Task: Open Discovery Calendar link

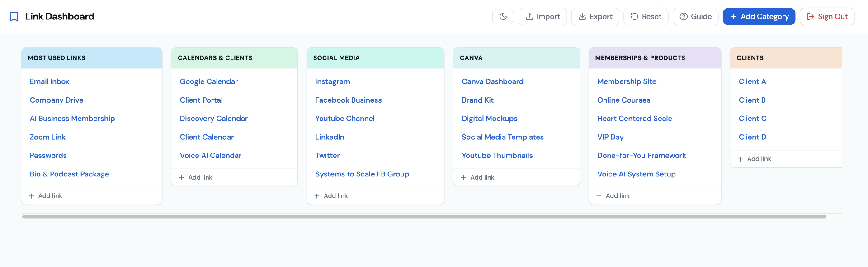Action: [x=214, y=119]
